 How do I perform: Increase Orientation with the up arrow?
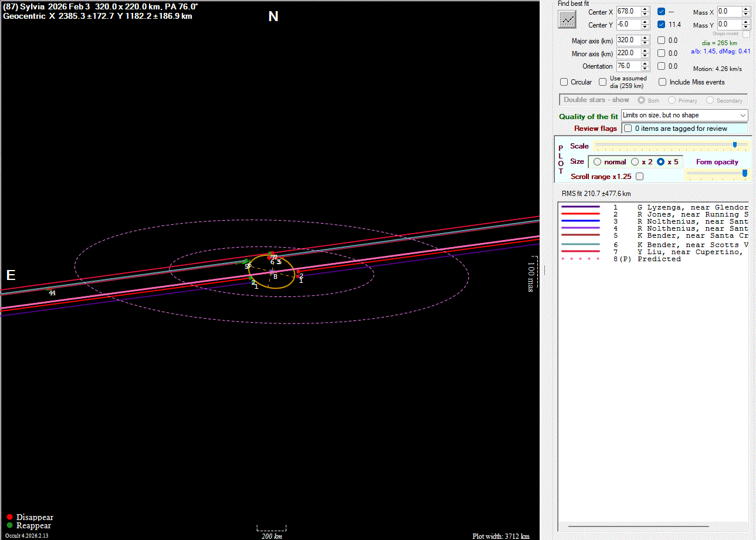click(645, 63)
